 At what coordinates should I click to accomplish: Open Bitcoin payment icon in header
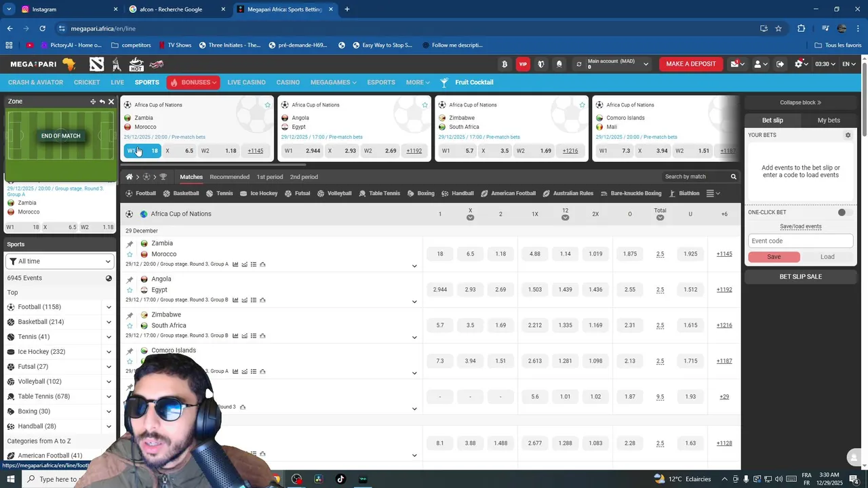tap(504, 64)
